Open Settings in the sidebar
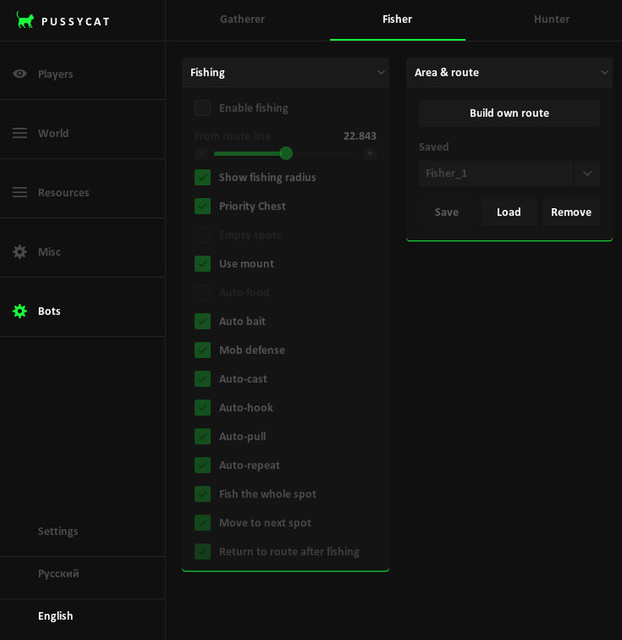 pos(58,531)
